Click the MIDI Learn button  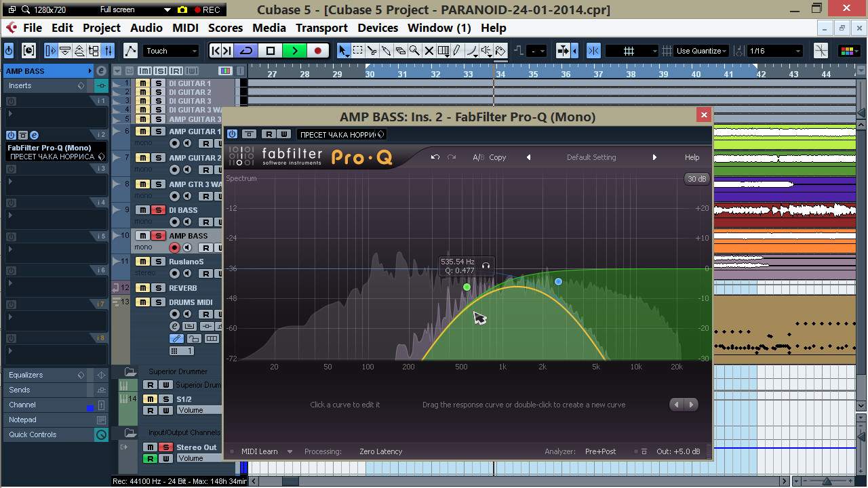click(259, 451)
